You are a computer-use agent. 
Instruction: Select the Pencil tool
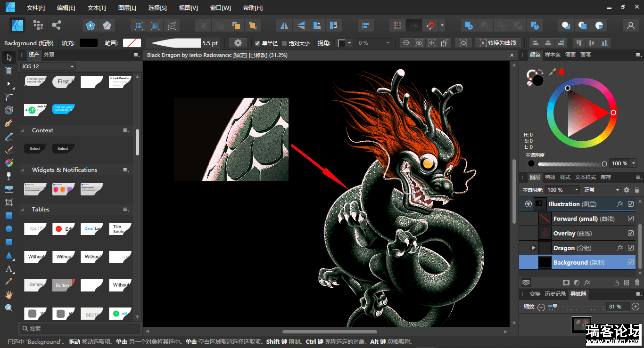point(9,137)
